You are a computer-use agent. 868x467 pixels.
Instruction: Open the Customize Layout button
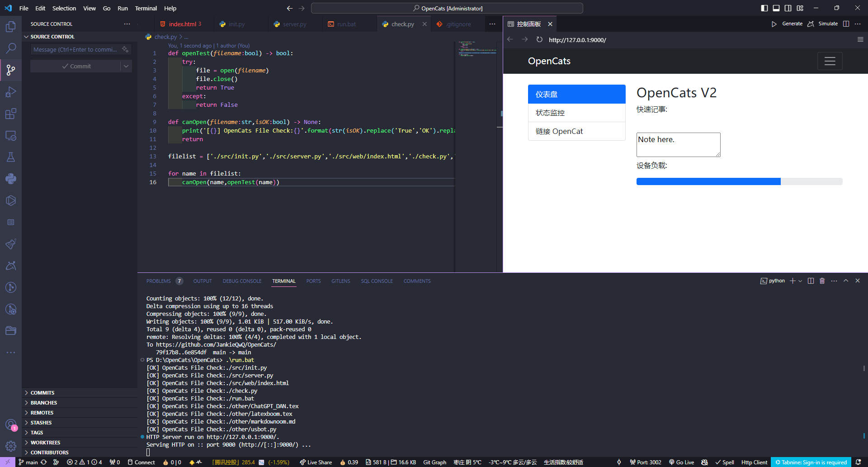(800, 8)
